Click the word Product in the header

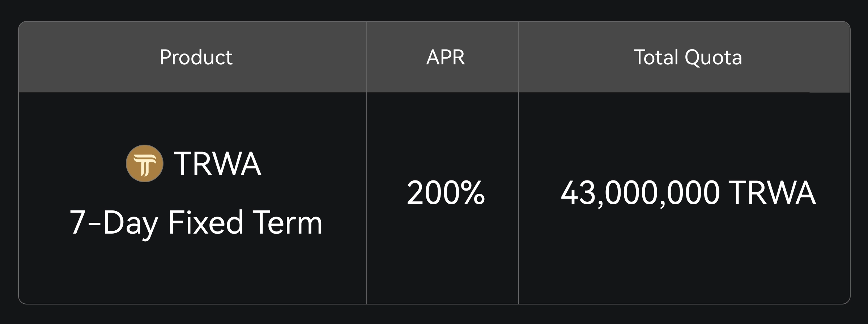pos(196,57)
